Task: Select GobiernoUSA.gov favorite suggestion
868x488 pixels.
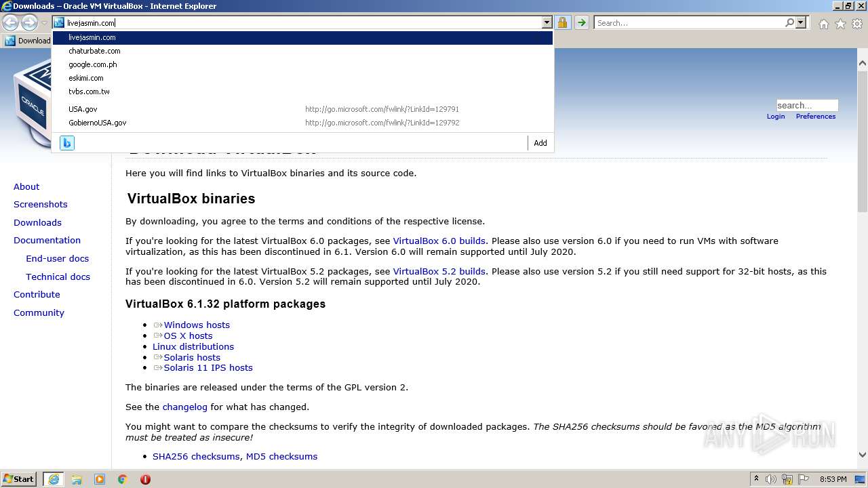Action: tap(302, 123)
